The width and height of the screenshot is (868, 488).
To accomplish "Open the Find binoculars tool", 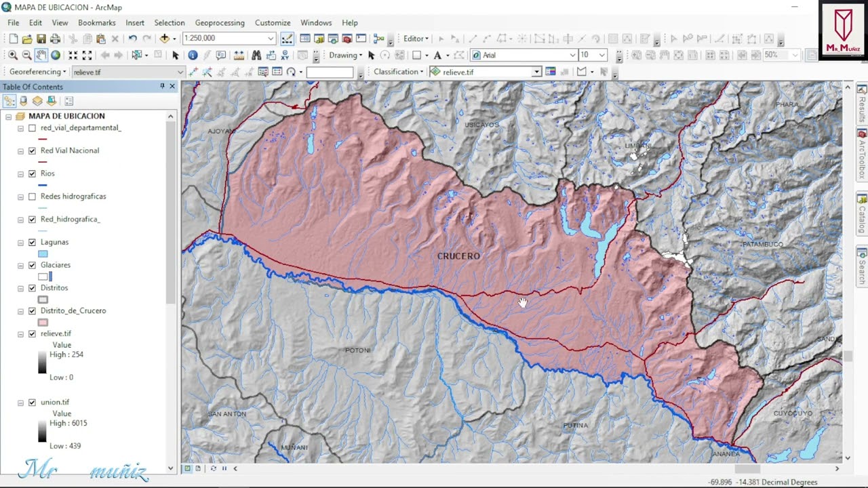I will click(x=256, y=55).
